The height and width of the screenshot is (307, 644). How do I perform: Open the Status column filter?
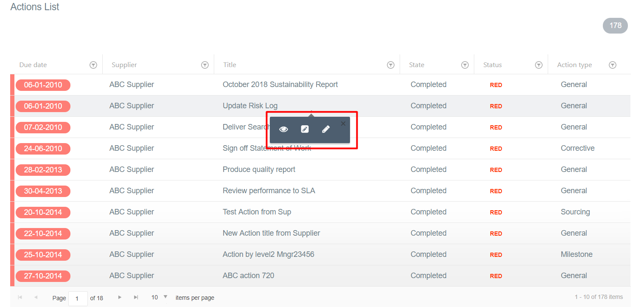click(x=539, y=65)
